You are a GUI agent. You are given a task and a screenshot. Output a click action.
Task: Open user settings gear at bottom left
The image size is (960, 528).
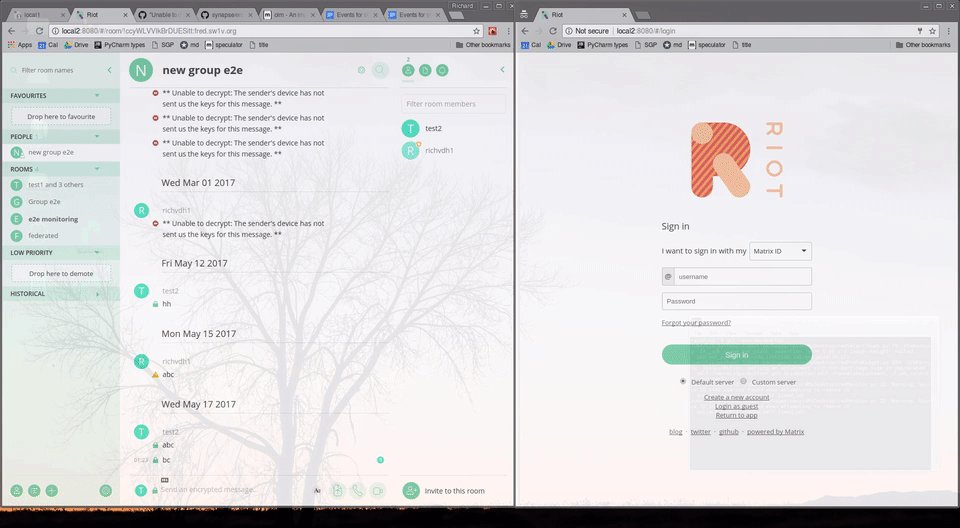point(106,491)
